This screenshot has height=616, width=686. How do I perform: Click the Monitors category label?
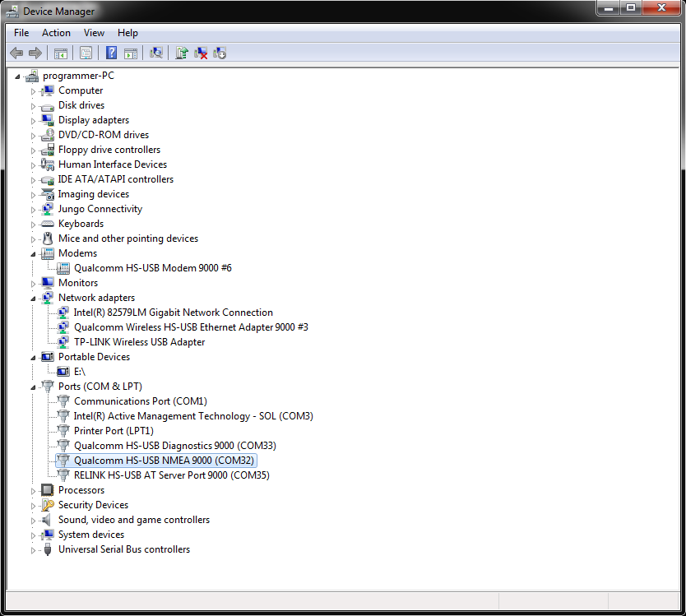point(78,283)
